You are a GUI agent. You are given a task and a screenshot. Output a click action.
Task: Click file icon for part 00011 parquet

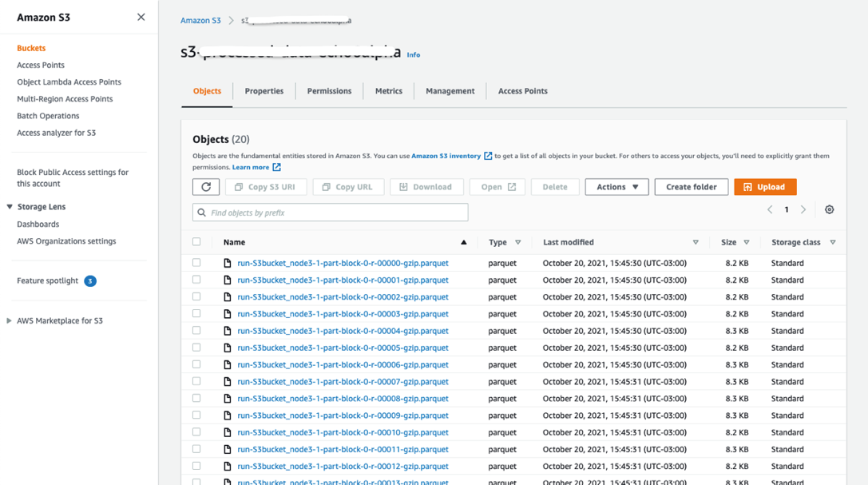[x=228, y=450]
